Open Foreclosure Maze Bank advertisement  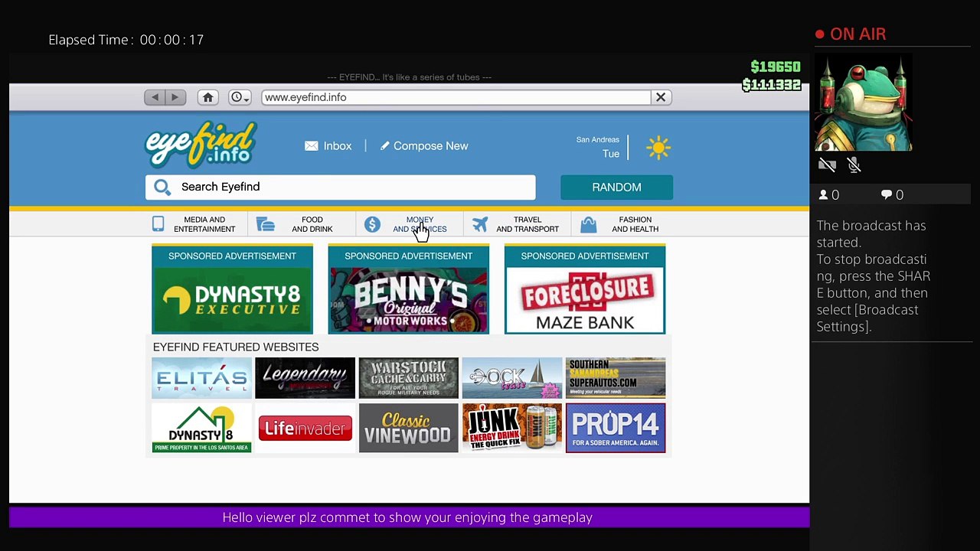[x=585, y=289]
